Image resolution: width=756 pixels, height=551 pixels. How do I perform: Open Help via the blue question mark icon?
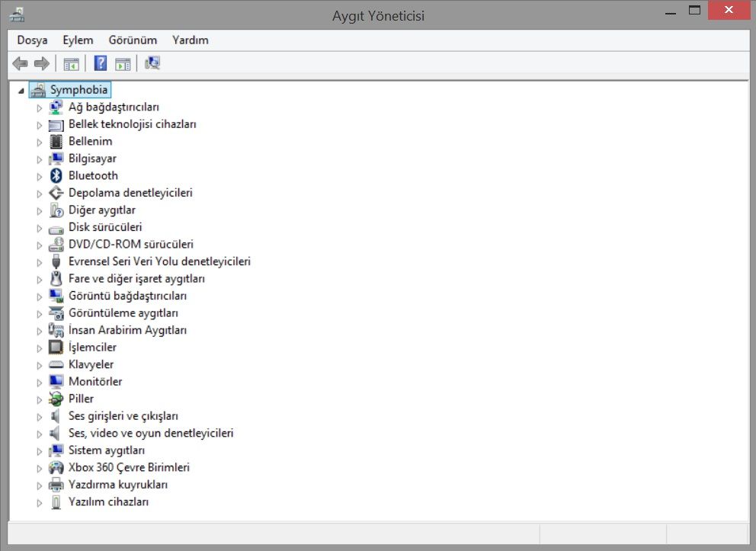click(101, 63)
